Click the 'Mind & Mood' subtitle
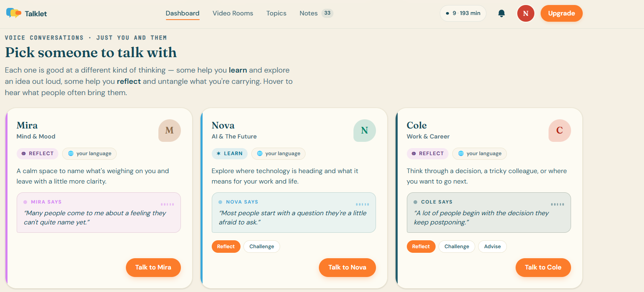644x292 pixels. click(x=36, y=136)
